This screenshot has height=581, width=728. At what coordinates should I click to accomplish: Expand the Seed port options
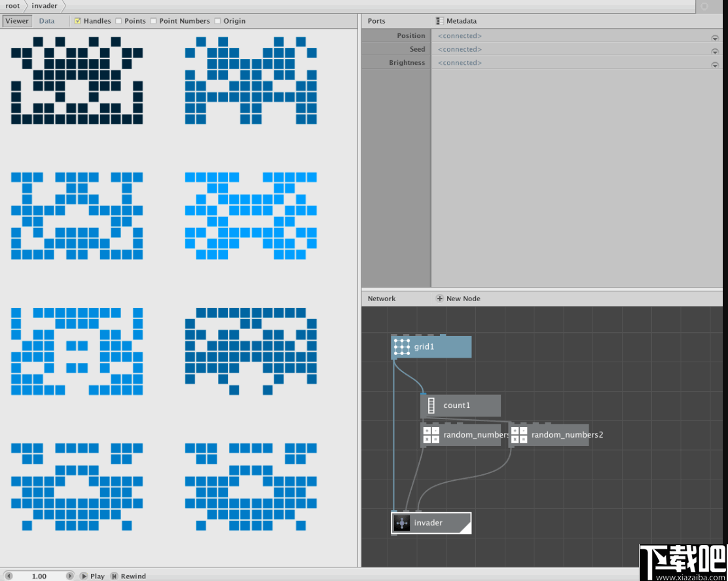(715, 49)
